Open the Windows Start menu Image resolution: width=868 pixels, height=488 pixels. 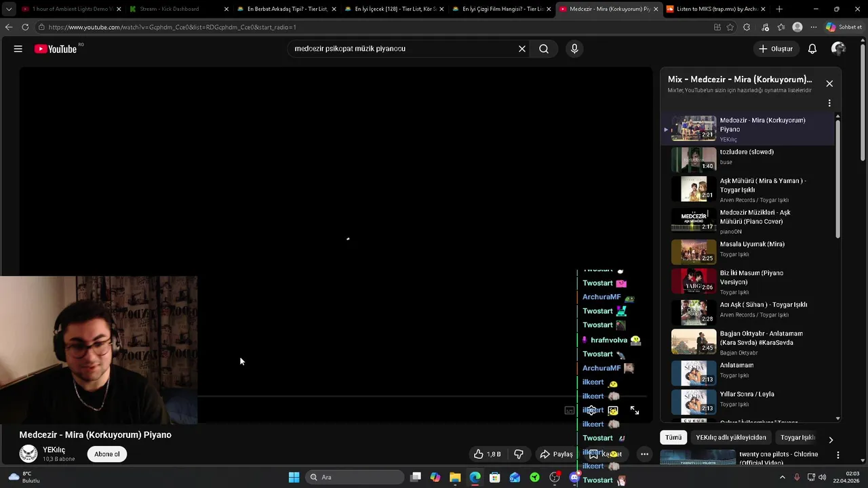point(294,477)
